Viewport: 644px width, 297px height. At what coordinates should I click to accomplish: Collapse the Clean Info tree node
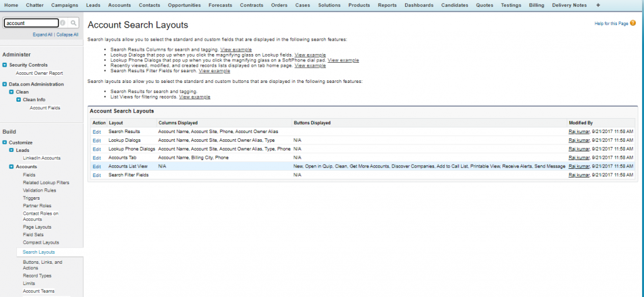point(19,99)
